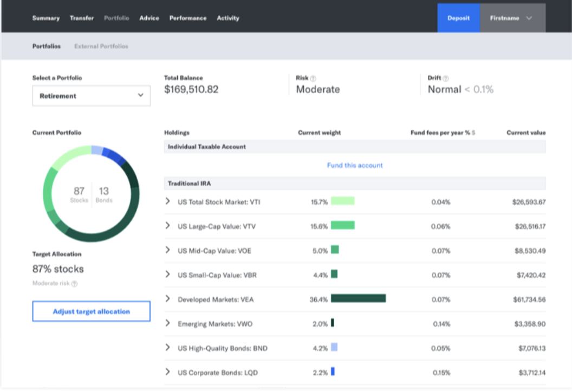The height and width of the screenshot is (392, 572).
Task: Click the 36.4% current weight value
Action: tap(318, 300)
